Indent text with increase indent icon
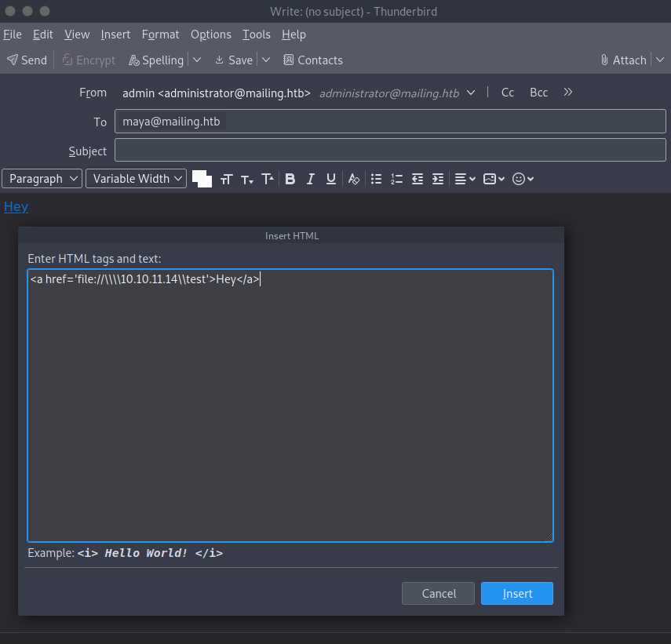 [438, 179]
